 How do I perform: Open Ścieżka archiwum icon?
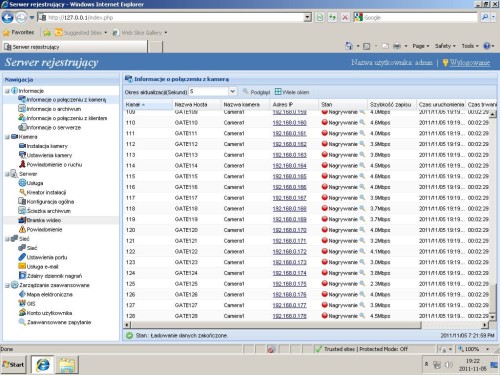click(x=22, y=211)
